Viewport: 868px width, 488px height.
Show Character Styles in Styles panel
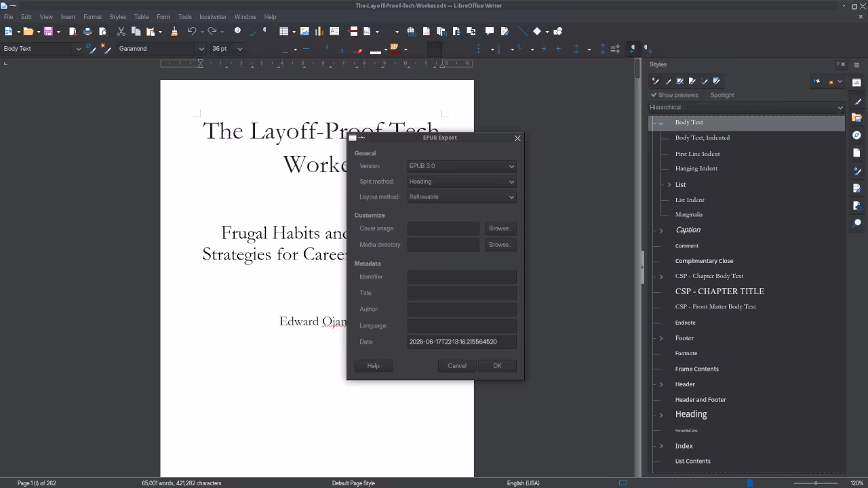(x=668, y=81)
